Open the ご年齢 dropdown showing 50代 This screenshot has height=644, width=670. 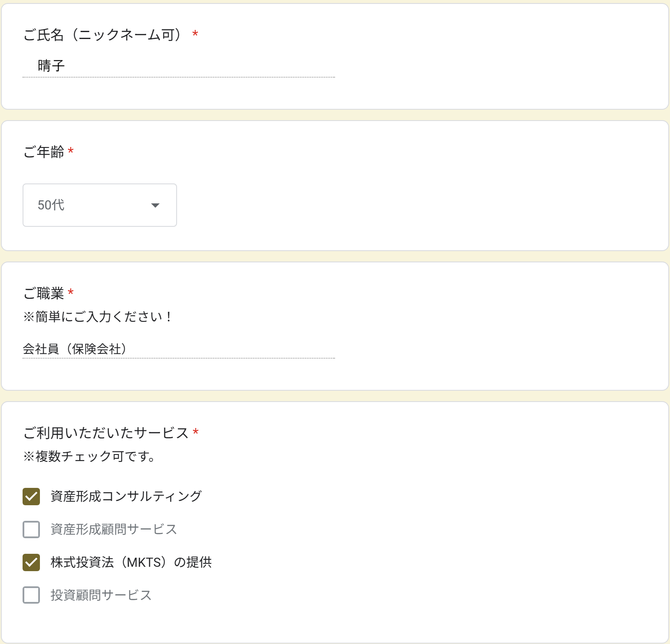pyautogui.click(x=99, y=205)
